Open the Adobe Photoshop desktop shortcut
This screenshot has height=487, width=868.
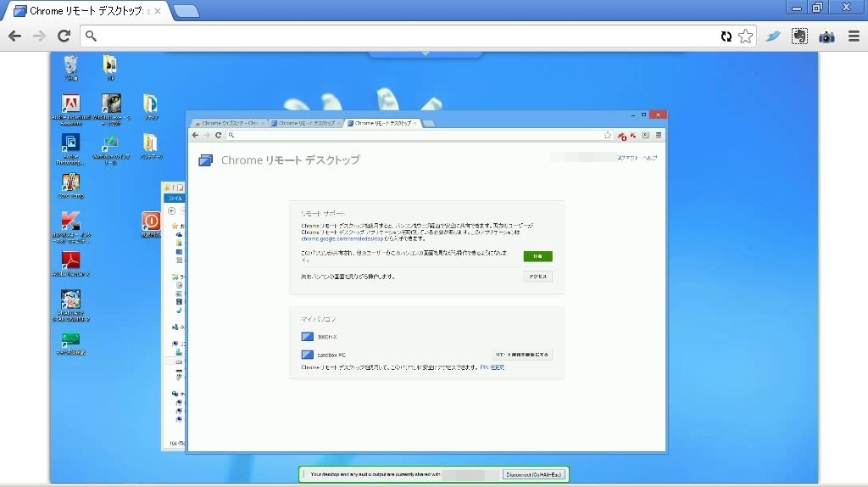(71, 149)
